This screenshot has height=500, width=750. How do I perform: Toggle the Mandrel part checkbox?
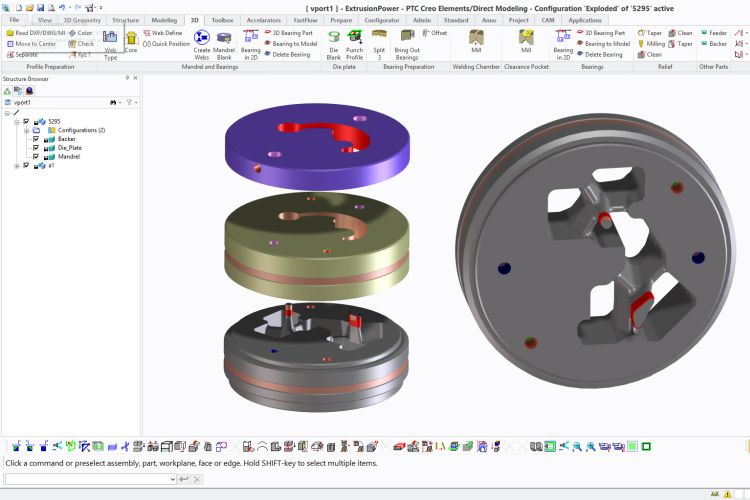point(36,157)
